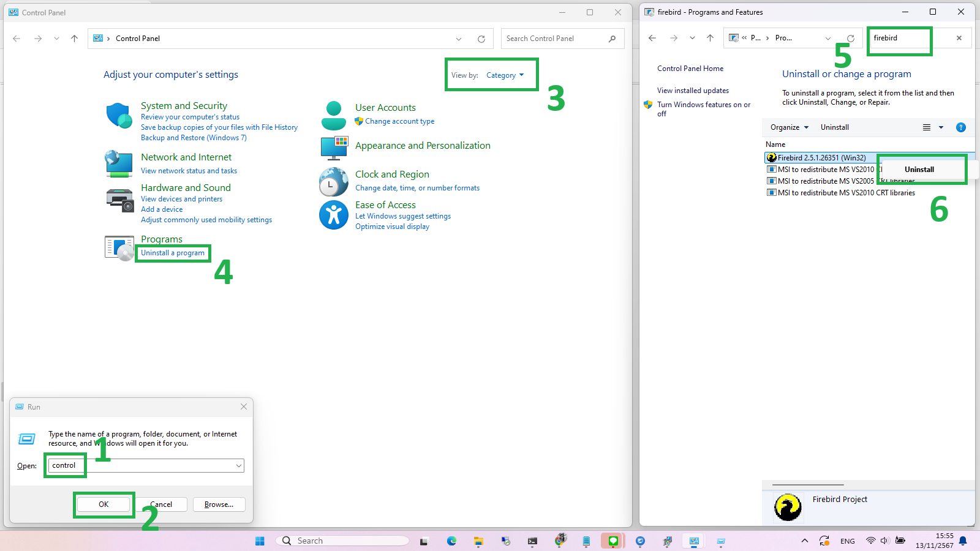
Task: Click the magnifier icon in the Search Control Panel box
Action: click(612, 39)
